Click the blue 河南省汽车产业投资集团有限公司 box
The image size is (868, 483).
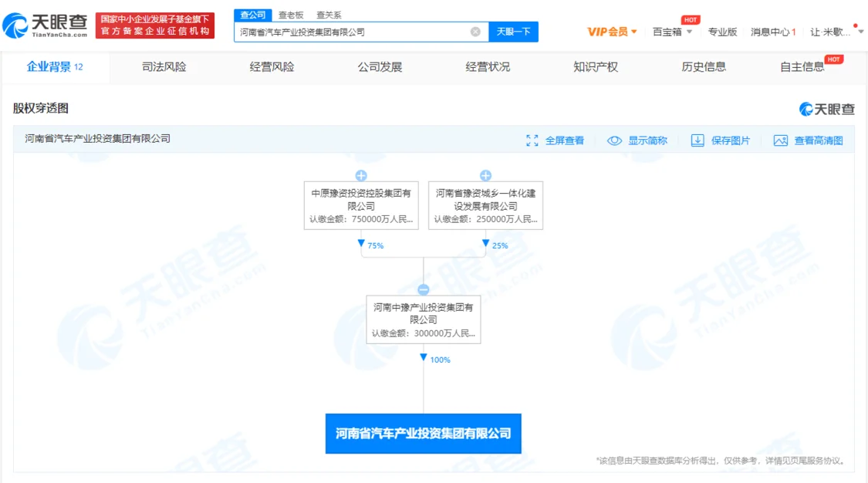click(424, 433)
